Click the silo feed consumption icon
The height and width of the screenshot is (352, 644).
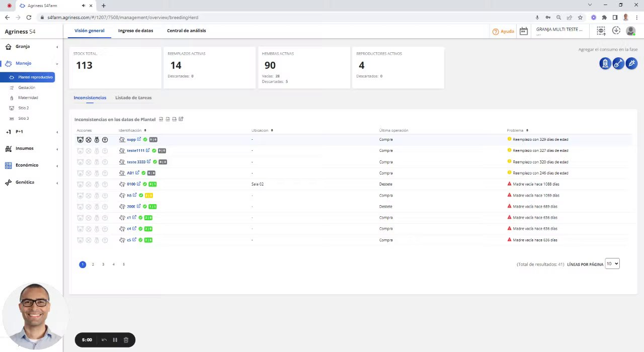[605, 63]
